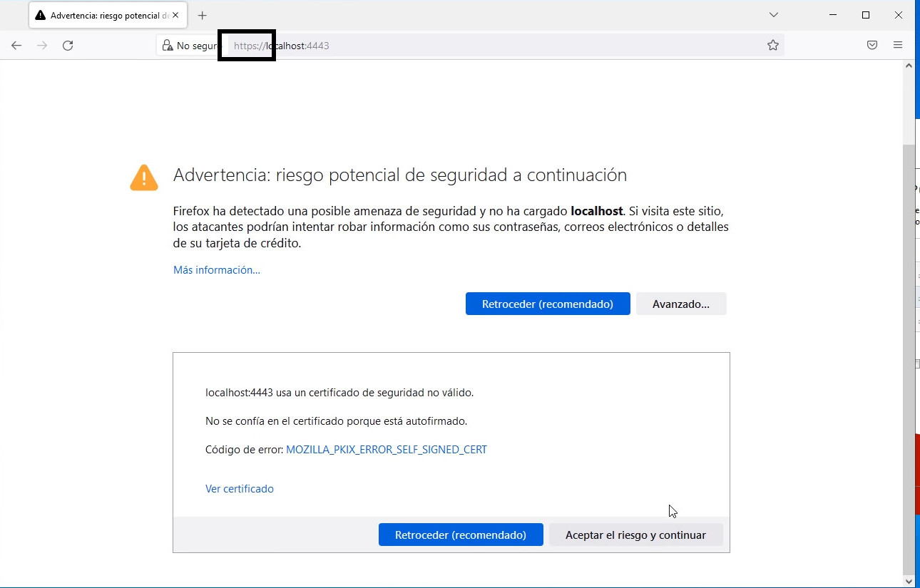The height and width of the screenshot is (588, 920).
Task: Open the Save to Pocket icon
Action: (x=872, y=46)
